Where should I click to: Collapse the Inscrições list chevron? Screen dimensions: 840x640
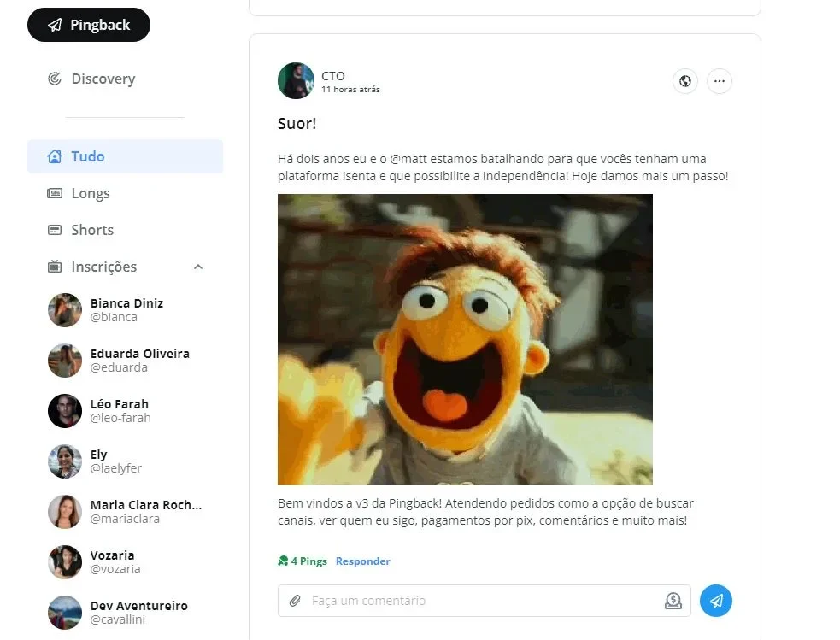[198, 267]
